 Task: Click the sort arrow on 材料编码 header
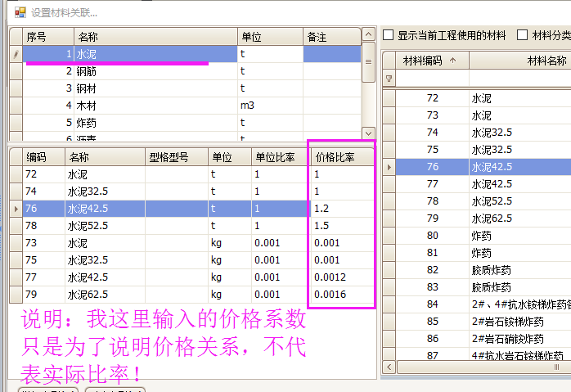coord(452,61)
